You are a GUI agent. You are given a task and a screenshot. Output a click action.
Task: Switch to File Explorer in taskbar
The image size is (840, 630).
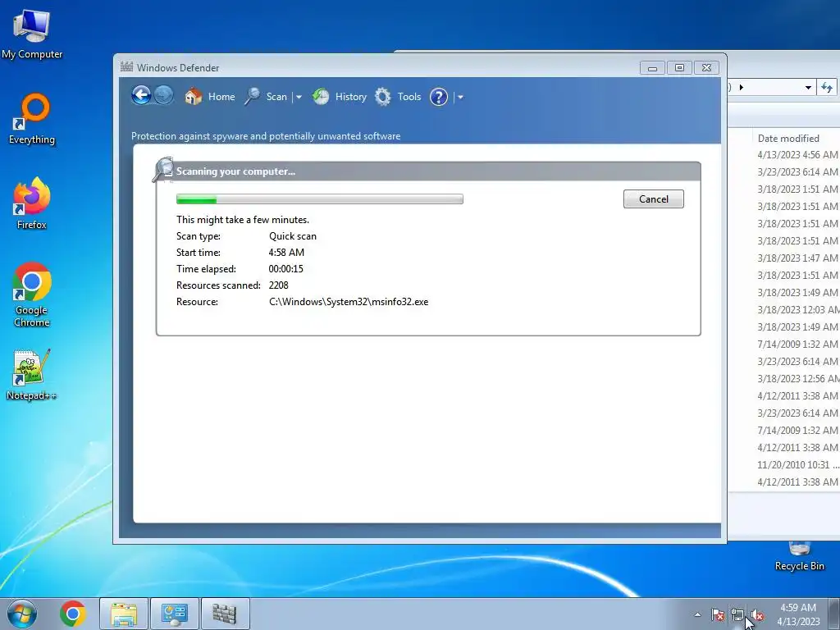tap(124, 614)
